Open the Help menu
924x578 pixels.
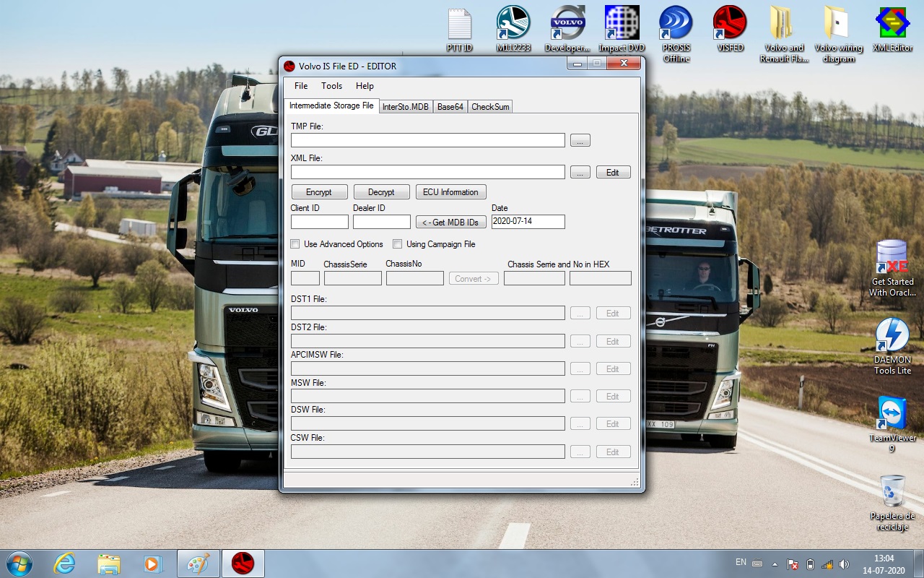pos(365,86)
